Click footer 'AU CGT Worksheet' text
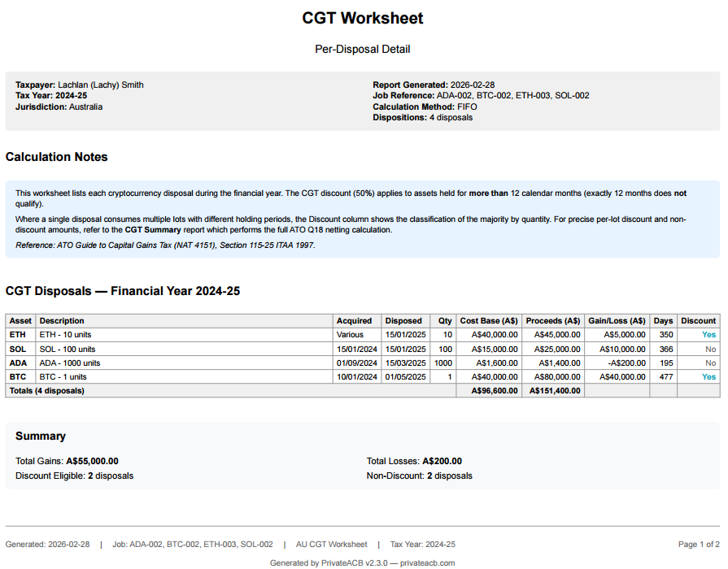This screenshot has height=569, width=728. (332, 545)
